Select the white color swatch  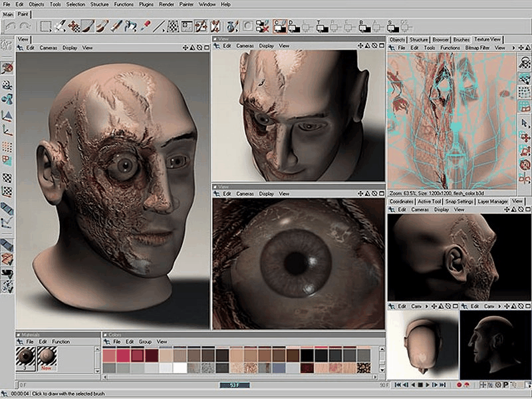coord(180,368)
